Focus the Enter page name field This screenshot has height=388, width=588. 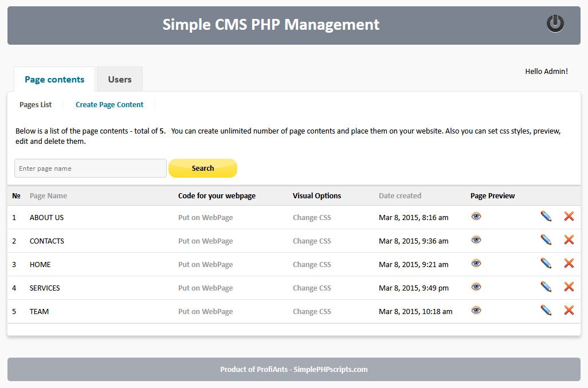click(x=91, y=168)
